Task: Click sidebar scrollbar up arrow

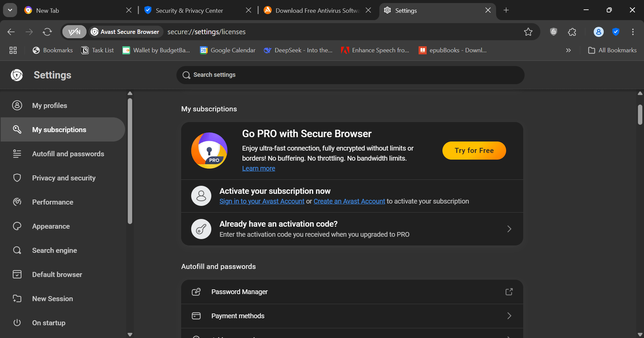Action: click(130, 94)
